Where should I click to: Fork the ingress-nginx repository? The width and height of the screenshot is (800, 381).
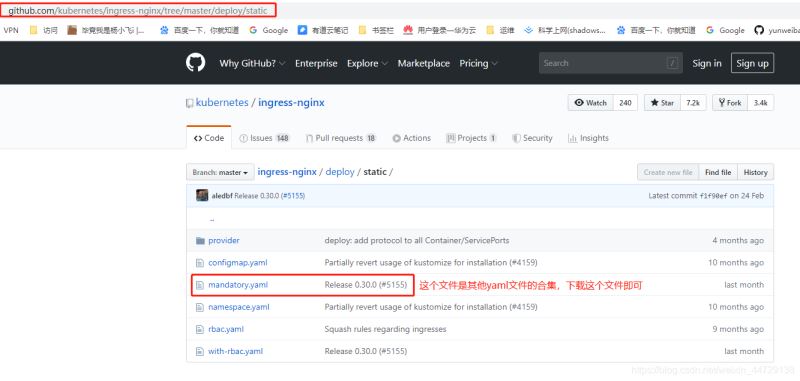pos(730,103)
